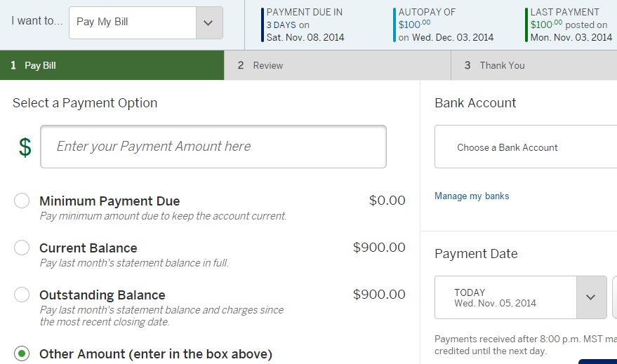Click the Payment Due In summary

[x=305, y=25]
